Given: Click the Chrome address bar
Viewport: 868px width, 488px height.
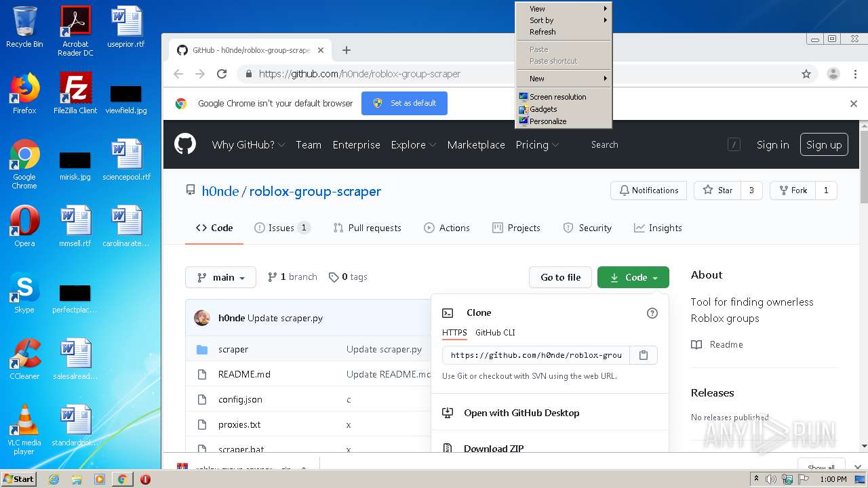Looking at the screenshot, I should click(522, 74).
